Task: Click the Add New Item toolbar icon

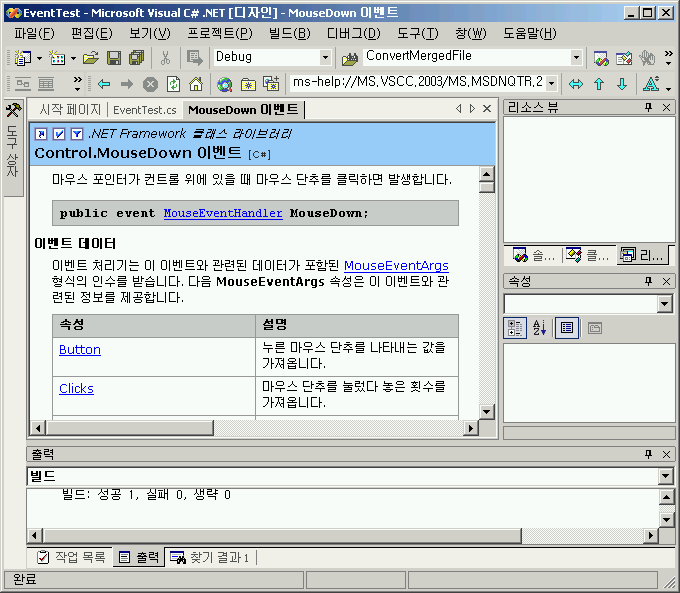Action: click(57, 58)
